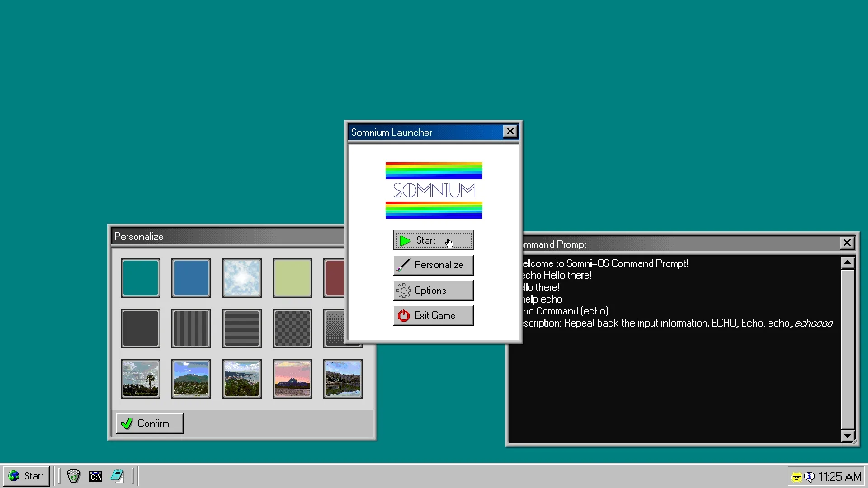
Task: Open the launcher Options button
Action: click(433, 291)
